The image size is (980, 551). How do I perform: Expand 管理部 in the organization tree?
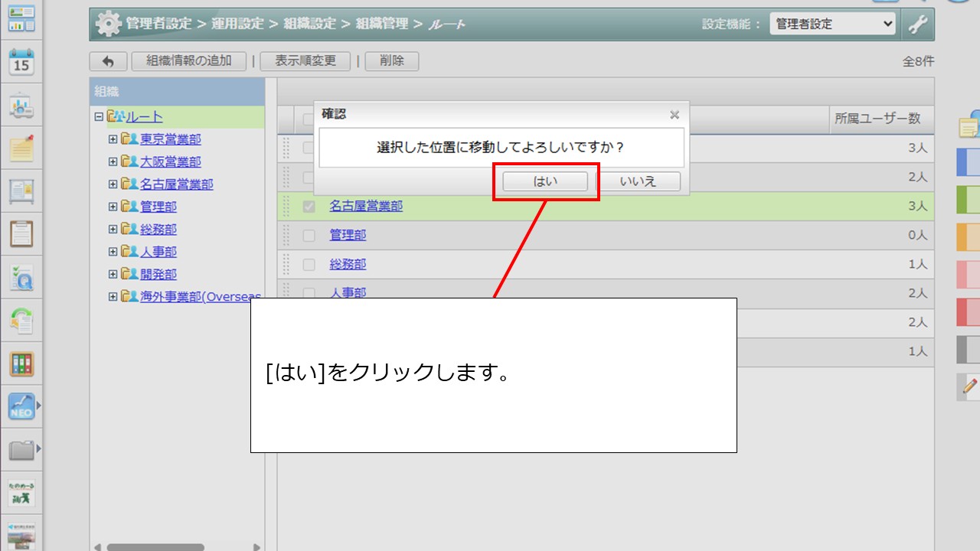113,207
